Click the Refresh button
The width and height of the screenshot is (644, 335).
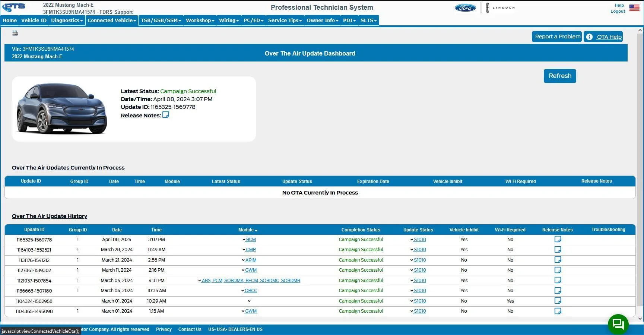tap(560, 76)
